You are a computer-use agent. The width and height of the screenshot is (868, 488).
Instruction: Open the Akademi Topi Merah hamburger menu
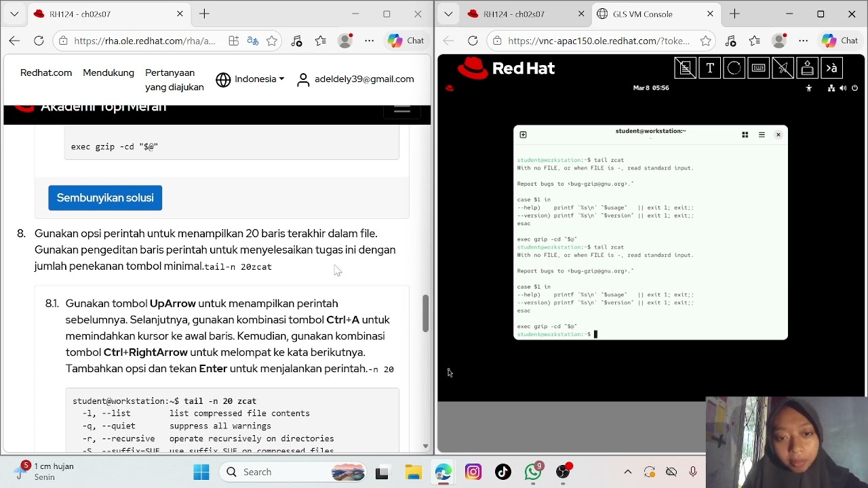[402, 110]
